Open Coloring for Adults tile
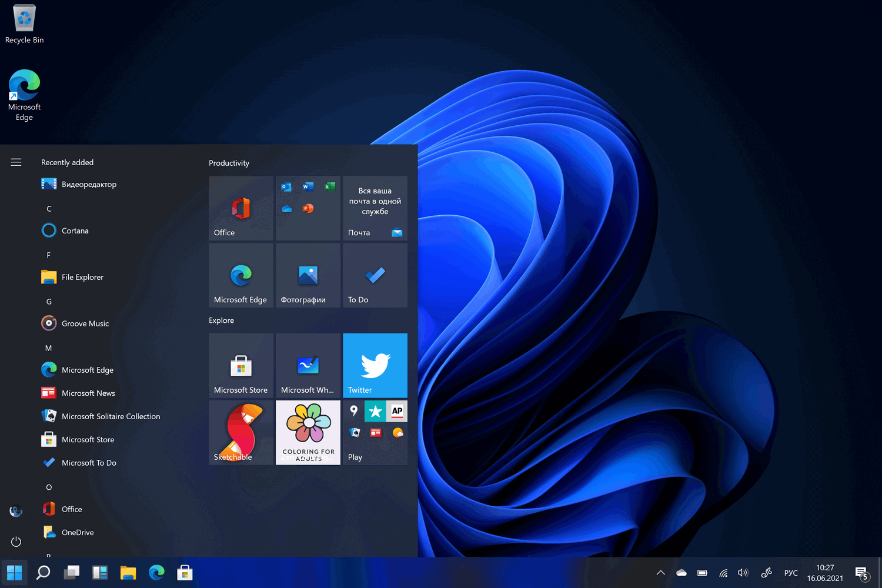 (308, 432)
